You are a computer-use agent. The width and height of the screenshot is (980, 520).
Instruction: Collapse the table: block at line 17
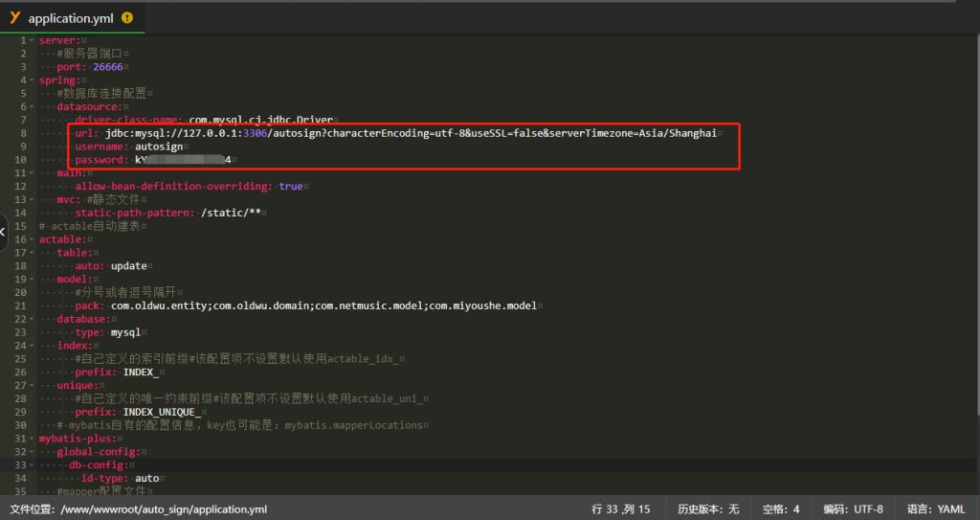coord(32,253)
